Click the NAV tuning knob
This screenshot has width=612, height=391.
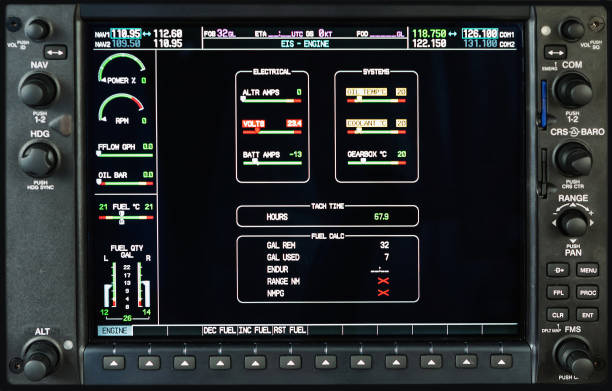39,90
